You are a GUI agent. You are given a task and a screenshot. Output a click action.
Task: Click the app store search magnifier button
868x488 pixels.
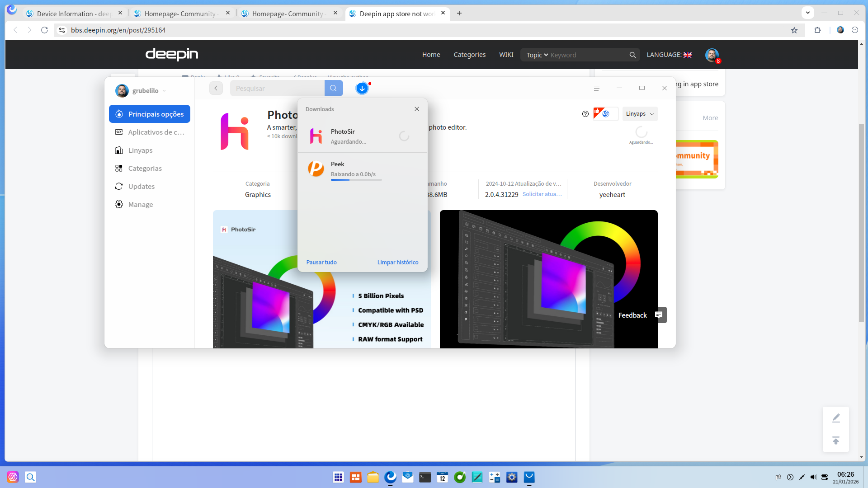(333, 88)
